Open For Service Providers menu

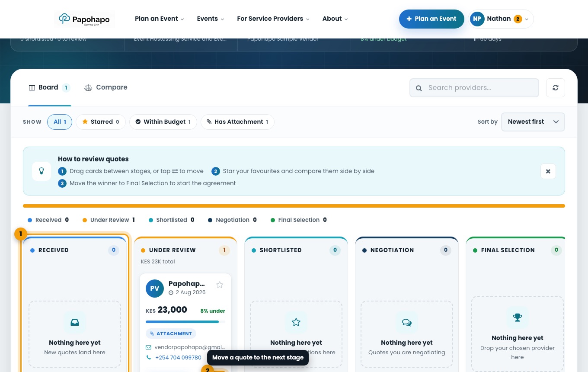coord(273,19)
